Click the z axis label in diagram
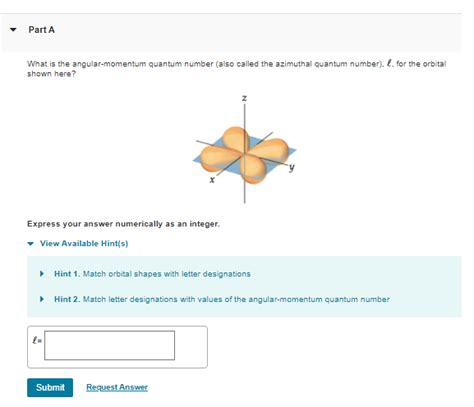Screen dimensions: 474x407 [x=244, y=98]
